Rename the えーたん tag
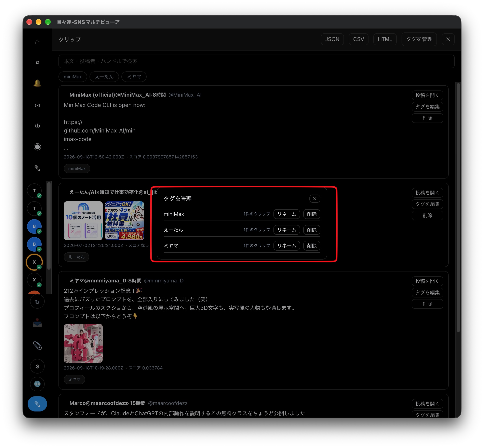 click(286, 230)
